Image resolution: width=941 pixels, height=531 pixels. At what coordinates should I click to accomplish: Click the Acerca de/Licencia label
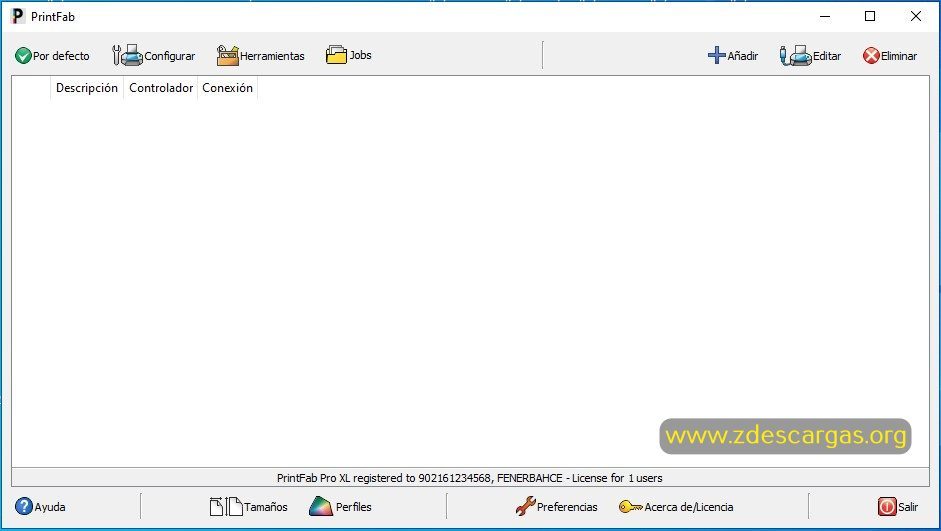tap(689, 507)
